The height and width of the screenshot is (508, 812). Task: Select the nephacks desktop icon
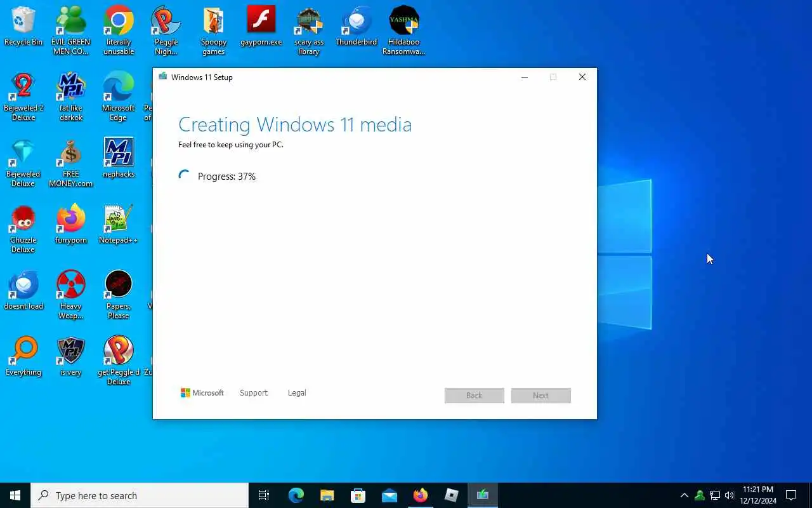click(119, 157)
